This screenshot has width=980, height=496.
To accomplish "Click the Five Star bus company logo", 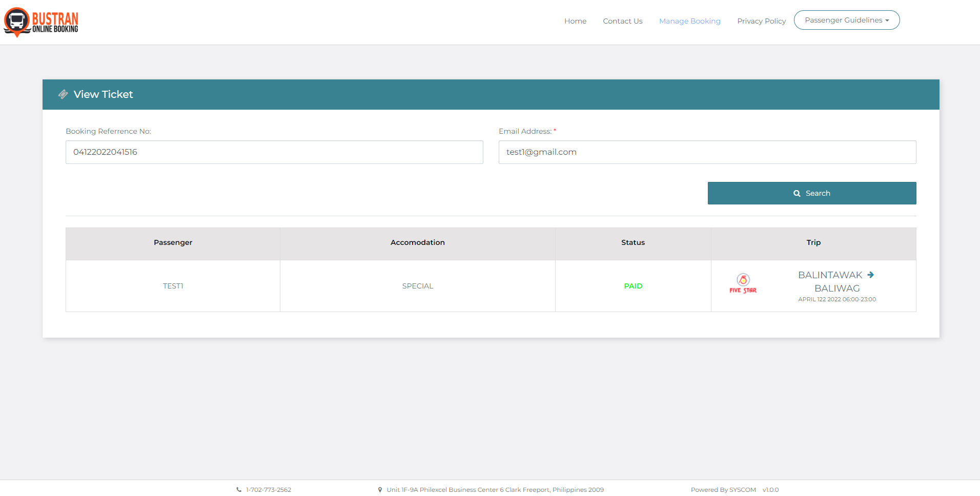I will point(743,283).
